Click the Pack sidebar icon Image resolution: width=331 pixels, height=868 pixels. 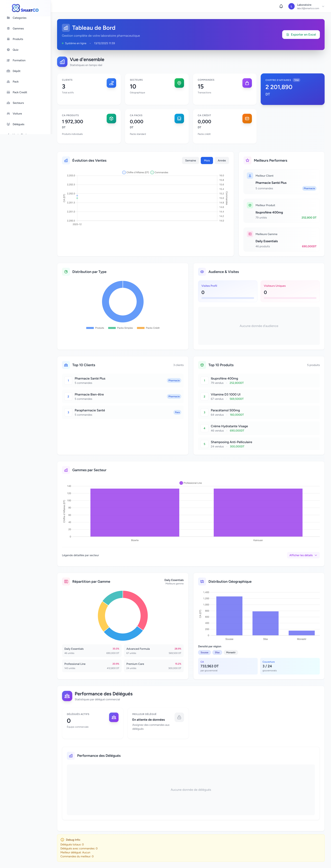click(x=8, y=82)
